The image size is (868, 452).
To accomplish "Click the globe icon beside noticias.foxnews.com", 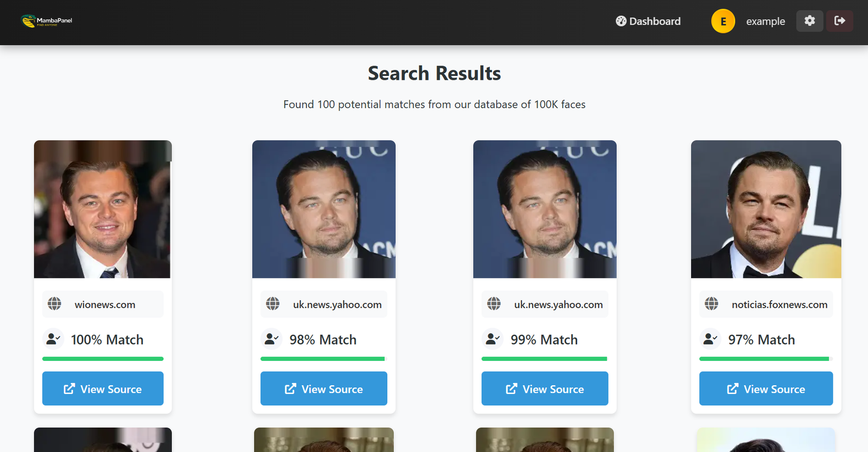I will (x=712, y=304).
